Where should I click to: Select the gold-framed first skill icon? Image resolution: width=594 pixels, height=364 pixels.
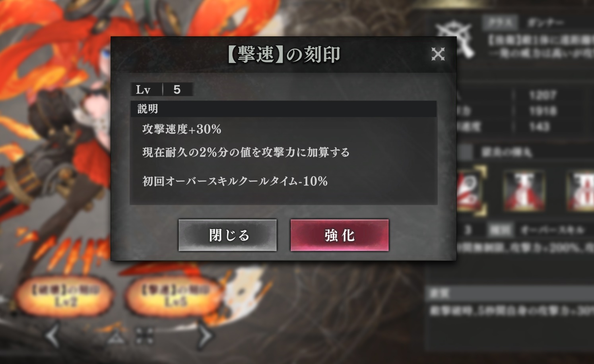click(472, 192)
